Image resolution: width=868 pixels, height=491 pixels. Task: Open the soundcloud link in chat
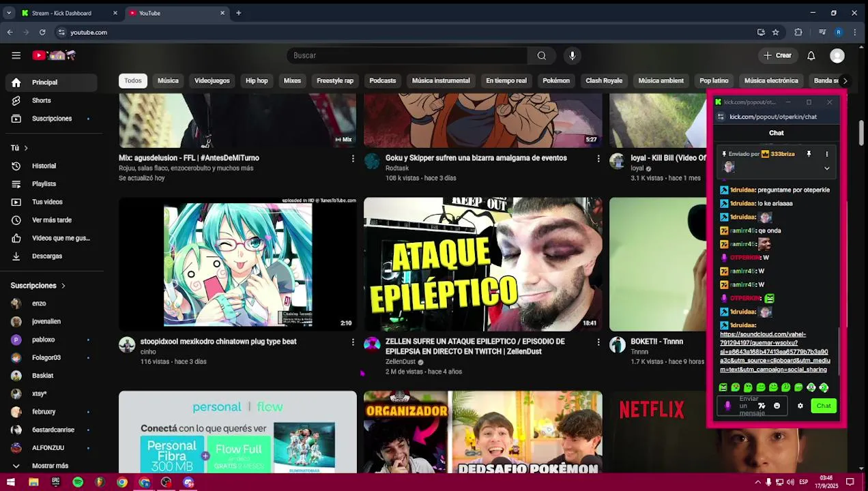[775, 352]
